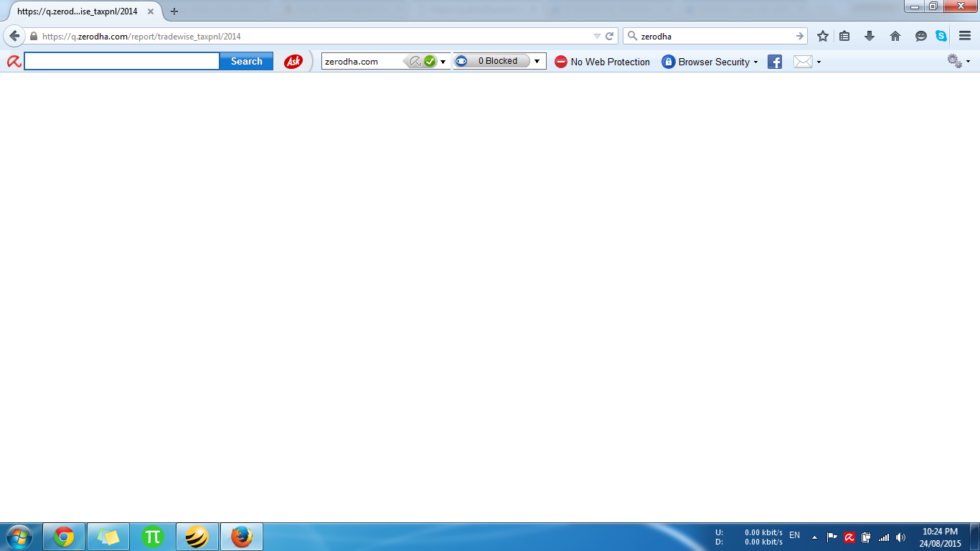The height and width of the screenshot is (551, 980).
Task: Open a new tab with plus button
Action: 174,11
